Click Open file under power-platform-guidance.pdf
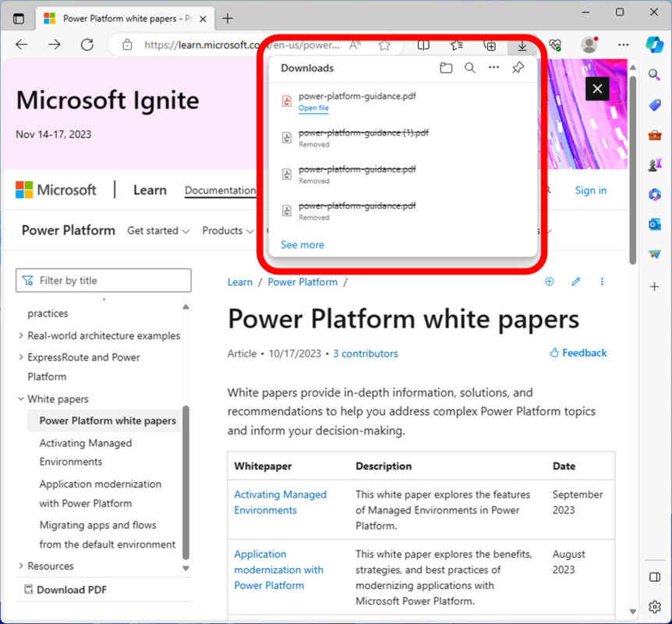Image resolution: width=672 pixels, height=624 pixels. pyautogui.click(x=313, y=108)
